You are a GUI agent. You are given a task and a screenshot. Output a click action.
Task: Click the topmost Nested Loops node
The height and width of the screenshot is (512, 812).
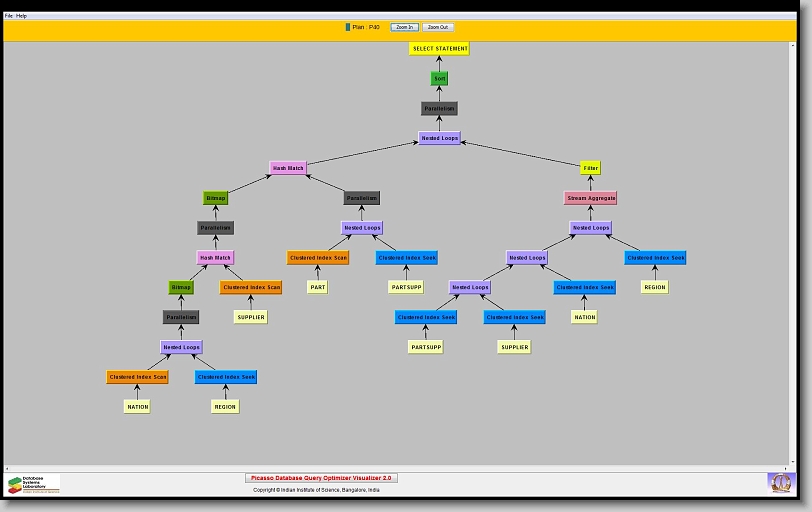439,138
